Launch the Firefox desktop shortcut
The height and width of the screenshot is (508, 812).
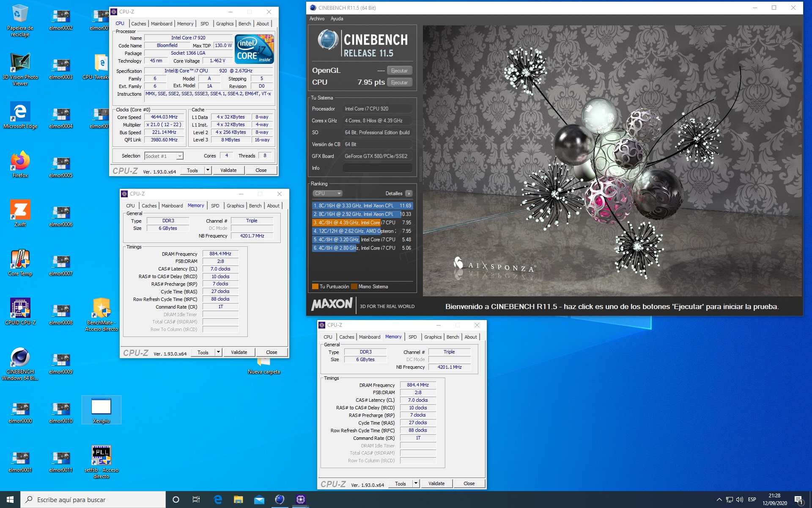coord(20,165)
